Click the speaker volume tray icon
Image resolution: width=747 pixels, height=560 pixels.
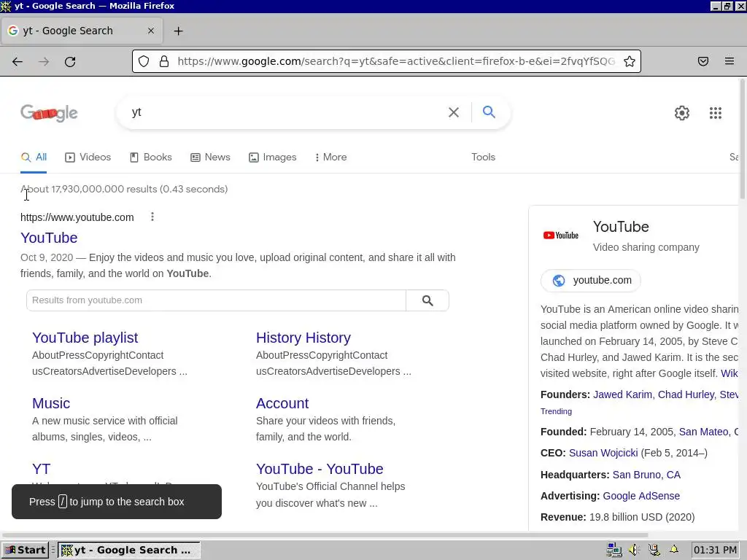coord(634,550)
